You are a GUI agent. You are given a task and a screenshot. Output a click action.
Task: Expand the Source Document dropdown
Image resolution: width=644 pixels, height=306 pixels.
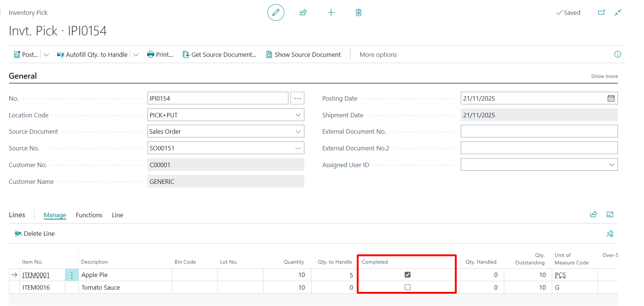pos(298,131)
